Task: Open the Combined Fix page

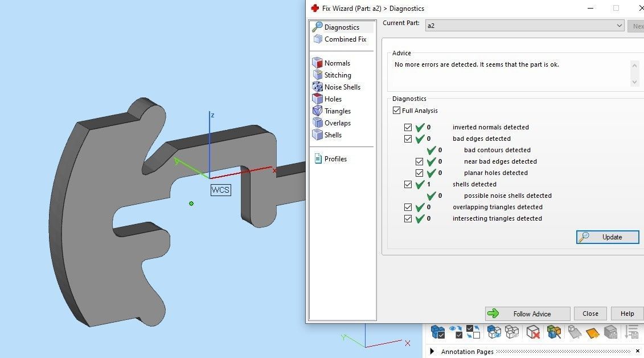Action: point(345,39)
